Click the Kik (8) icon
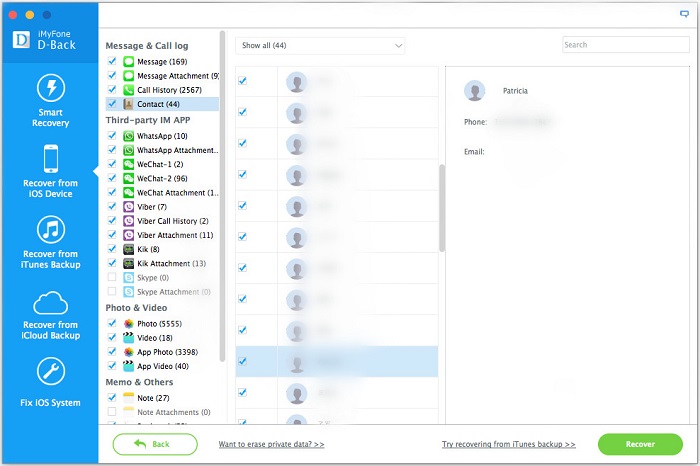700x466 pixels. point(129,250)
